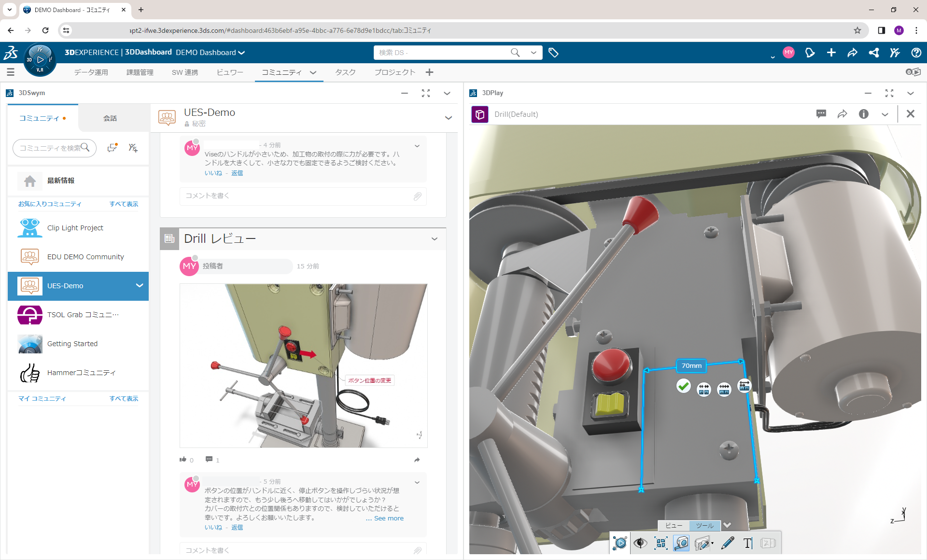Image resolution: width=927 pixels, height=560 pixels.
Task: Open the tools and settings icon in header
Action: 895,53
